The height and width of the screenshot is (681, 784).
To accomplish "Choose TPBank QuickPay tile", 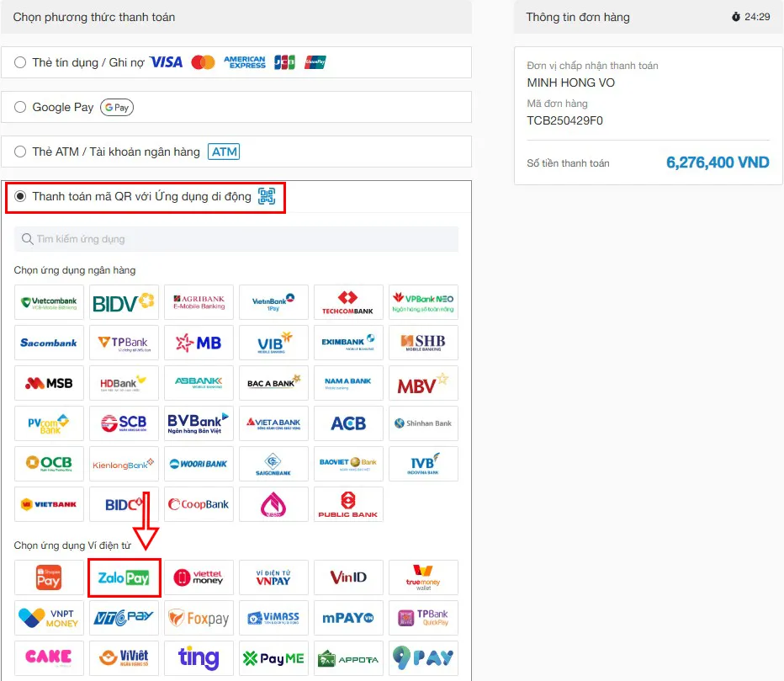I will pyautogui.click(x=423, y=618).
